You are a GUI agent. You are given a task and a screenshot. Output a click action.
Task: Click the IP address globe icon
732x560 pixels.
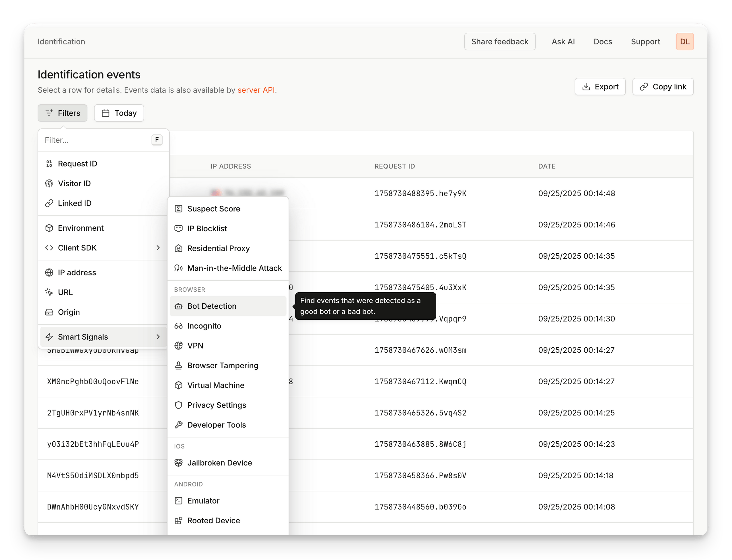(49, 273)
